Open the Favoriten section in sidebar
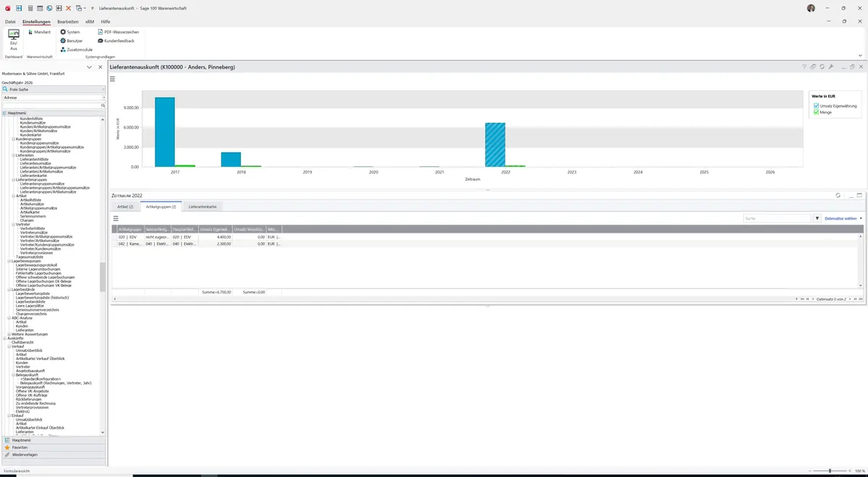Viewport: 868px width, 477px height. pyautogui.click(x=54, y=447)
